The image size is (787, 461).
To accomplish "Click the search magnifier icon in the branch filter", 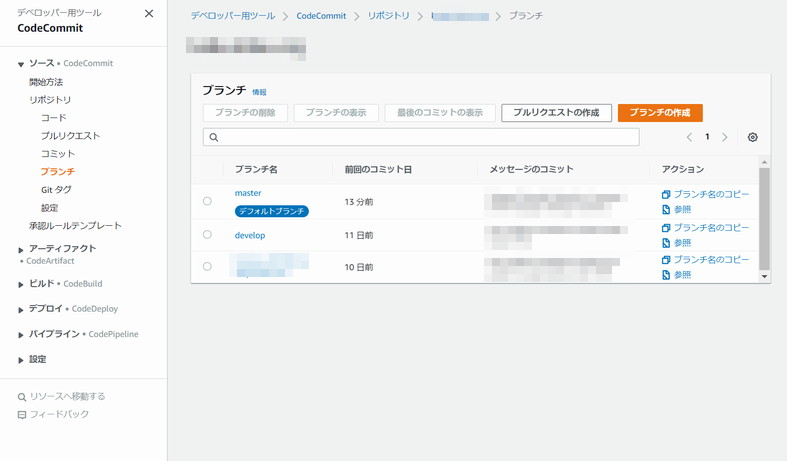I will coord(214,137).
